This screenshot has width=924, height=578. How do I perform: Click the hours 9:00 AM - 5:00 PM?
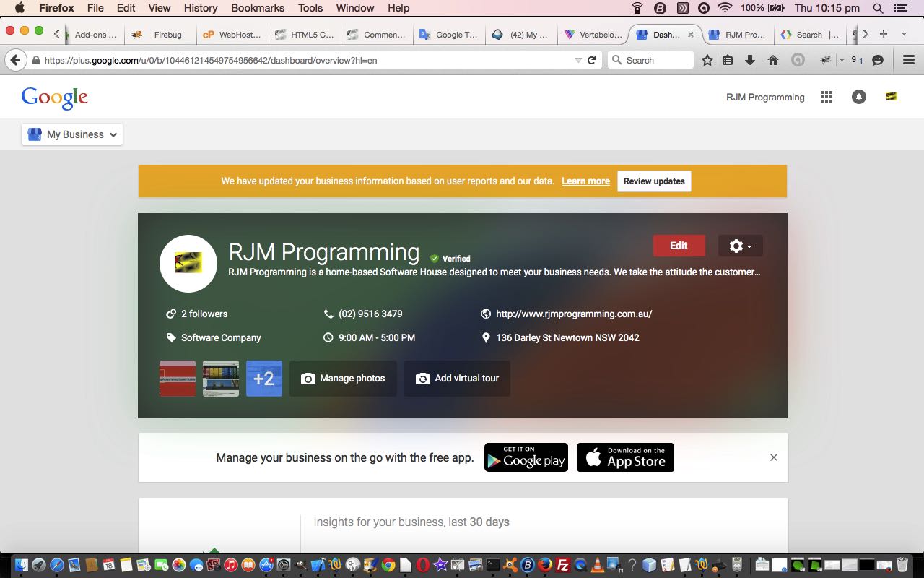377,337
